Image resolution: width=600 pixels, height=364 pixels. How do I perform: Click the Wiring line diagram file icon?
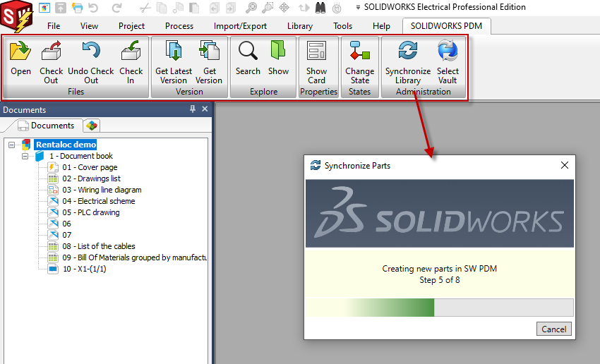53,190
